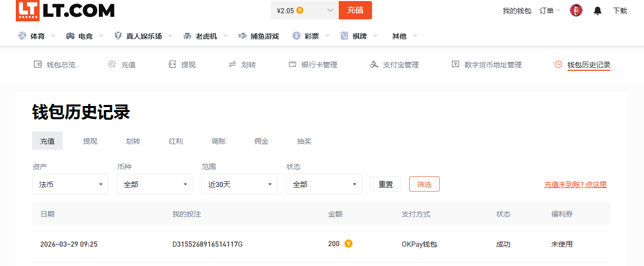Open the 银行卡管理 menu label
This screenshot has width=644, height=266.
point(319,65)
